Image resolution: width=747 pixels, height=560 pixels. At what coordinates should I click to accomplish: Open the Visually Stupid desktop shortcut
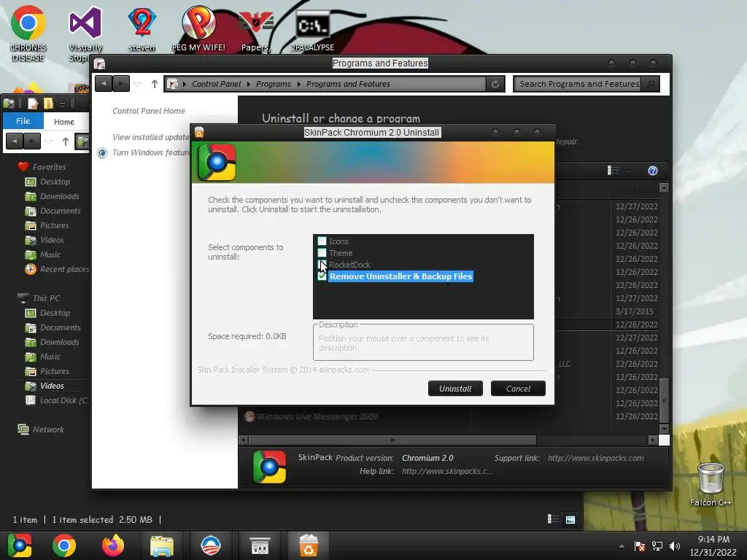85,34
